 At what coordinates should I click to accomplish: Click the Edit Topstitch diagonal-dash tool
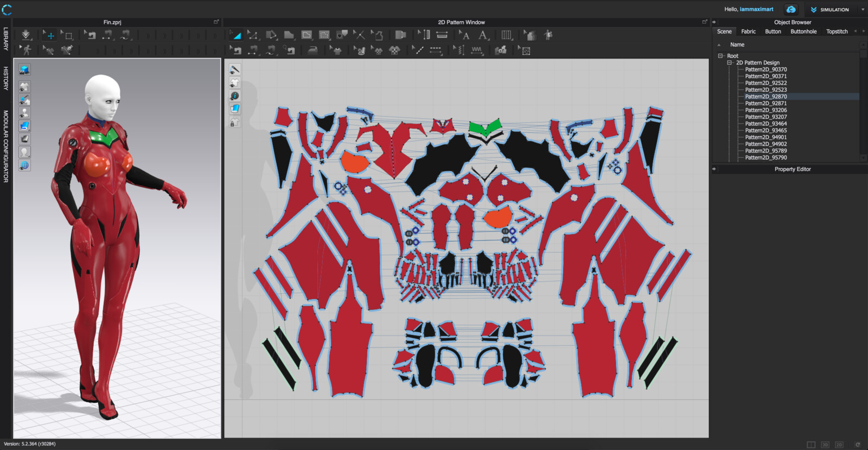pyautogui.click(x=418, y=50)
